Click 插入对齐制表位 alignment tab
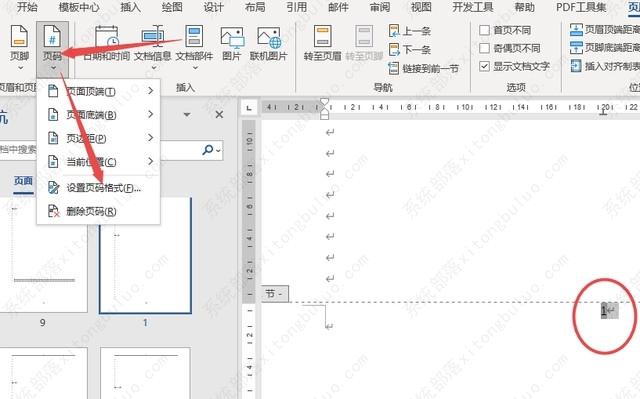Image resolution: width=640 pixels, height=399 pixels. point(604,66)
